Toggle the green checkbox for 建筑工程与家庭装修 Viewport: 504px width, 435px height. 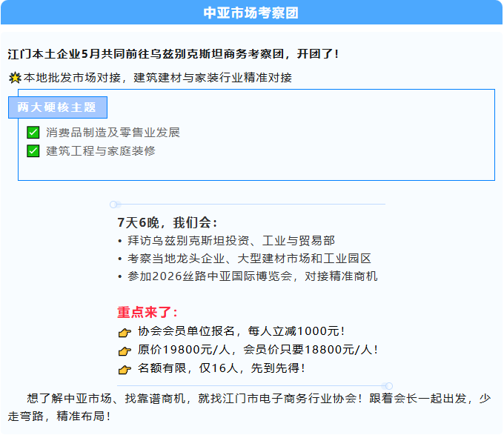coord(33,151)
